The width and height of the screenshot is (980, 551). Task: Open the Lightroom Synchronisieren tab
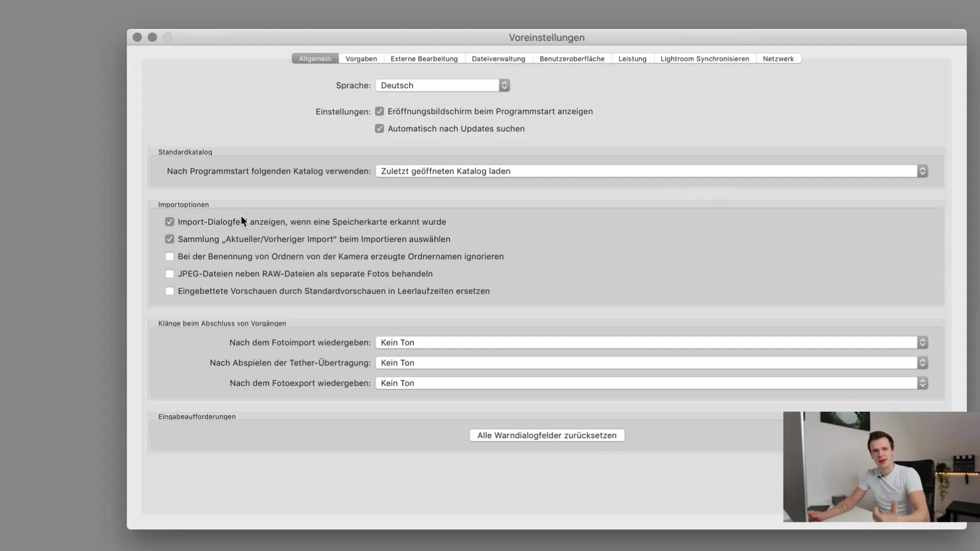(705, 59)
